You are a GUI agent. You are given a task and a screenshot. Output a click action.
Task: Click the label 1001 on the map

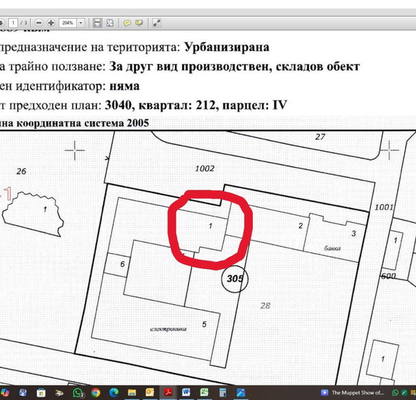click(x=384, y=207)
